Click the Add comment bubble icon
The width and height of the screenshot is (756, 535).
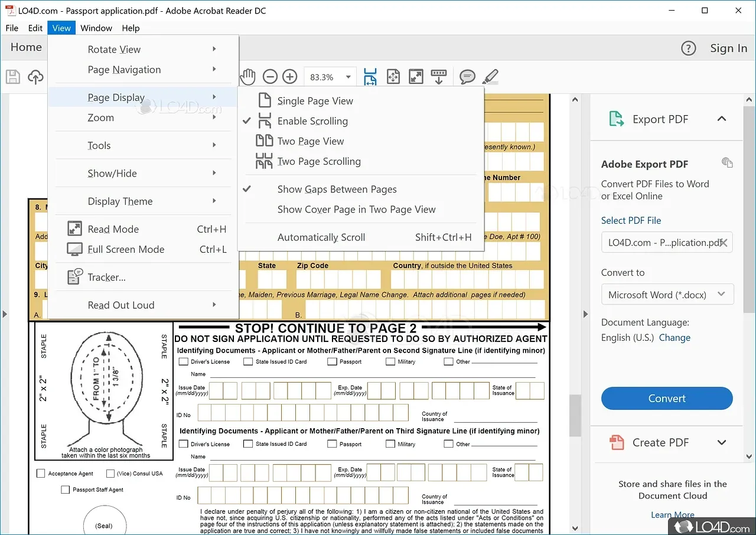point(467,77)
